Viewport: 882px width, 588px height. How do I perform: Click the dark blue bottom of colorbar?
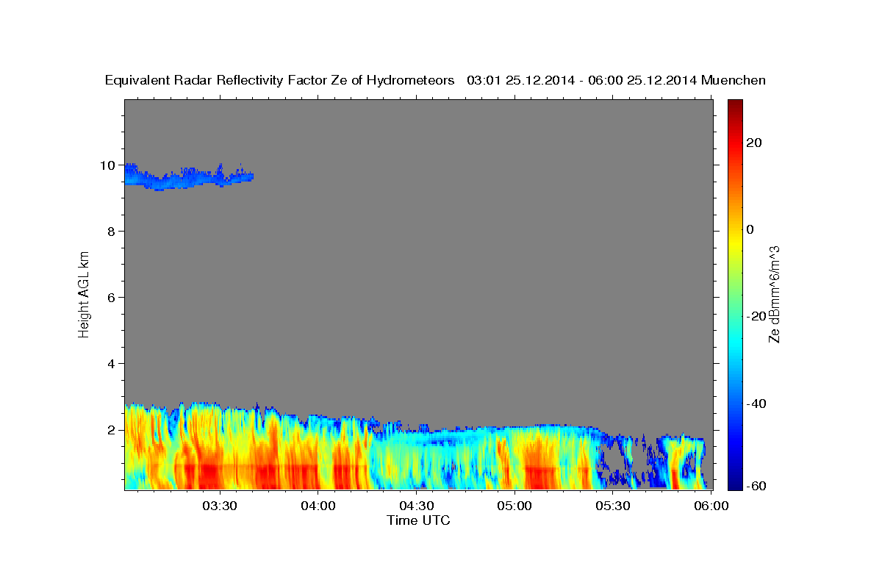[735, 482]
